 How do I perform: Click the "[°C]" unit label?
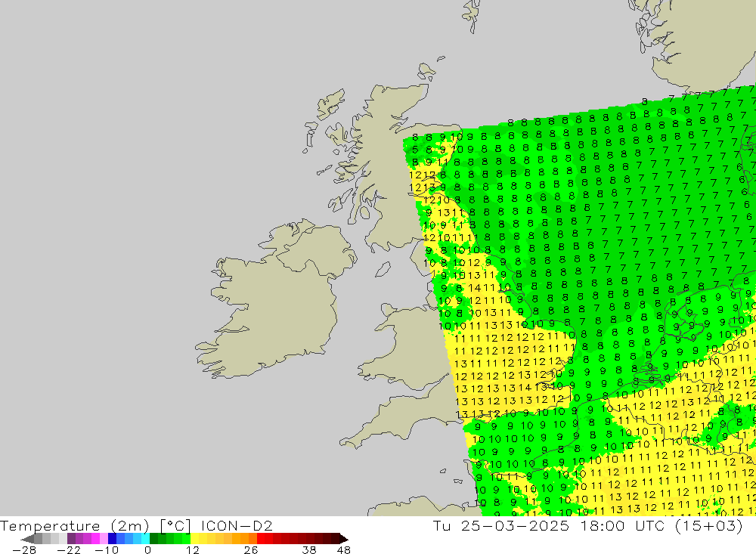click(175, 526)
